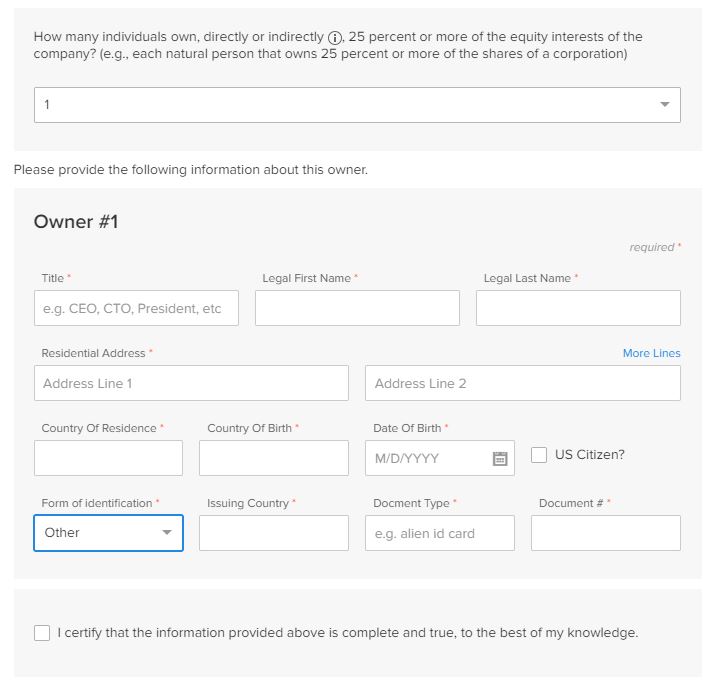Viewport: 724px width, 684px height.
Task: Focus the Title input field
Action: tap(136, 308)
